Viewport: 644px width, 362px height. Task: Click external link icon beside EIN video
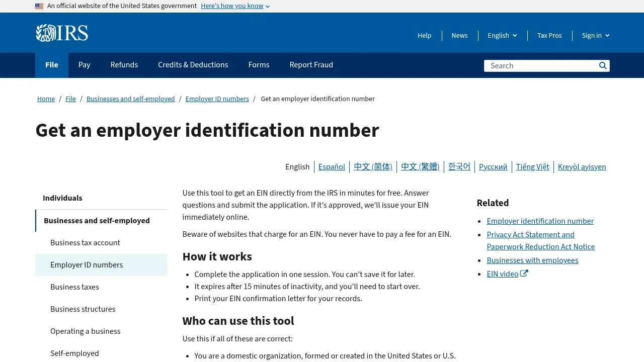[524, 274]
